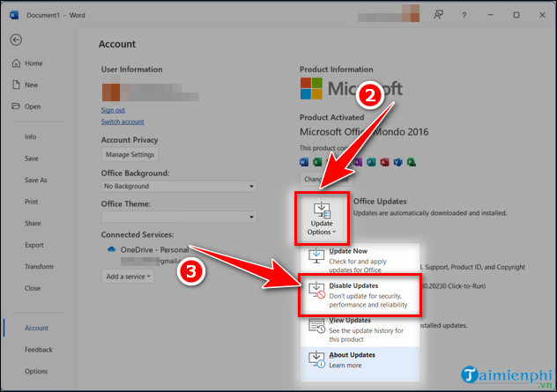Click the OneNote app icon in product list
Image resolution: width=557 pixels, height=392 pixels.
coord(358,162)
